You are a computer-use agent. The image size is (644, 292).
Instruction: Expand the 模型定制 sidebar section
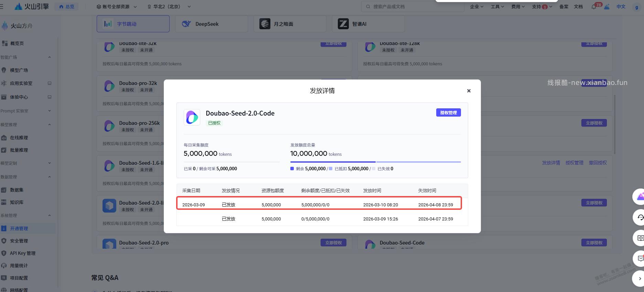[x=49, y=163]
